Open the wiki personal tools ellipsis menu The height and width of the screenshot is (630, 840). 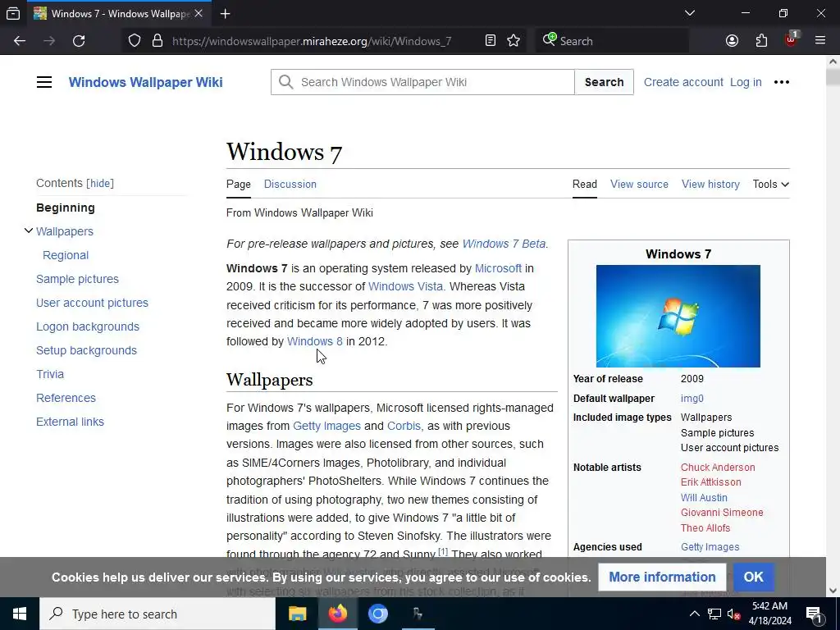pyautogui.click(x=782, y=82)
